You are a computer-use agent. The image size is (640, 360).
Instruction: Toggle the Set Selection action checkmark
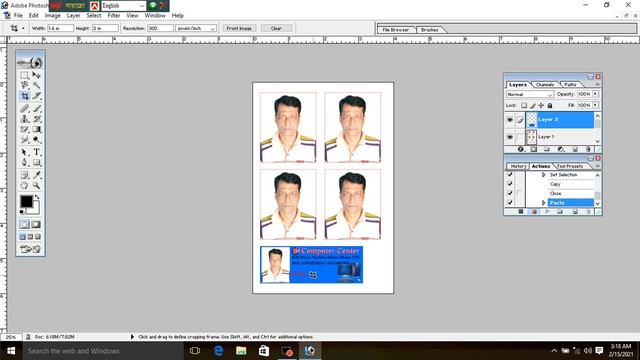[x=510, y=174]
